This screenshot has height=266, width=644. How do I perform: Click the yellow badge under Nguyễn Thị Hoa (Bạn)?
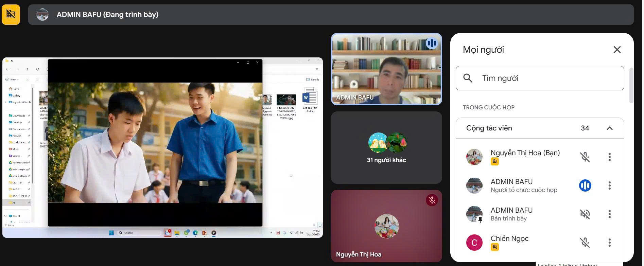[x=494, y=162]
